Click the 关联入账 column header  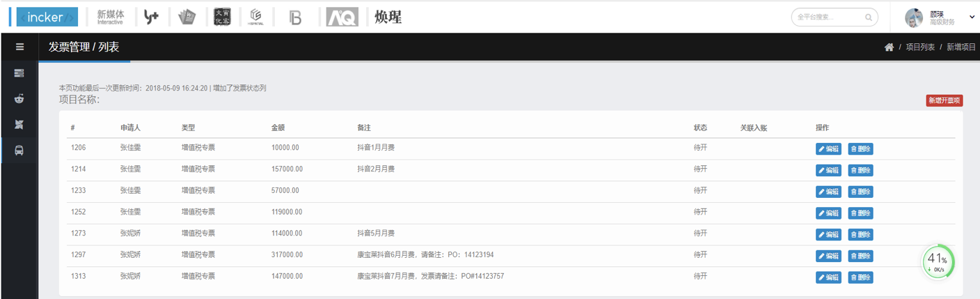(754, 128)
